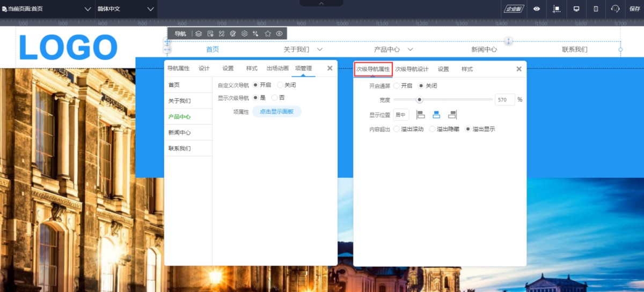This screenshot has width=644, height=292.
Task: Choose the 溢出滚动 radio option
Action: (x=397, y=129)
